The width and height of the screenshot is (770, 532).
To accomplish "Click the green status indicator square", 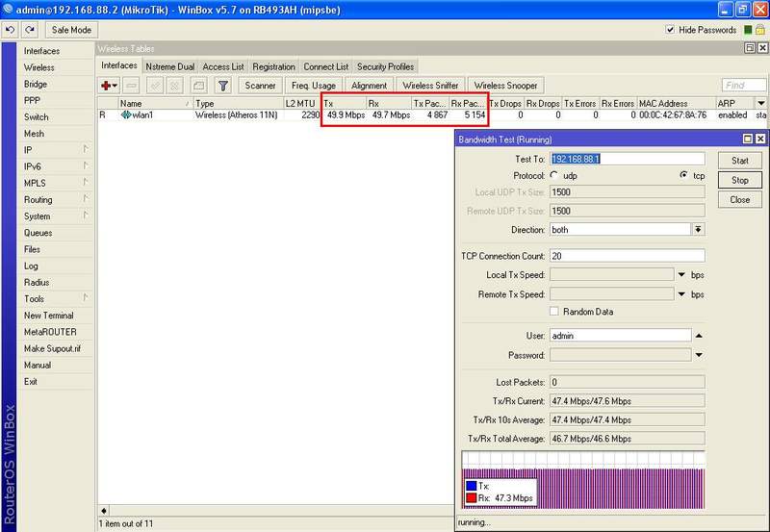I will (748, 30).
